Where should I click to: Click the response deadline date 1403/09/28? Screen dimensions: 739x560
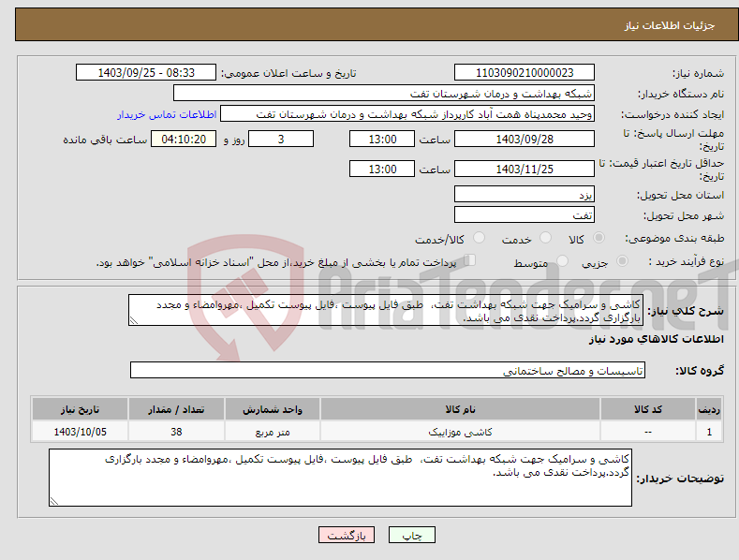(x=525, y=139)
